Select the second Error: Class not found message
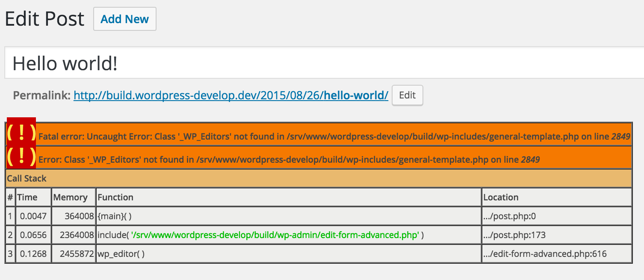 289,160
